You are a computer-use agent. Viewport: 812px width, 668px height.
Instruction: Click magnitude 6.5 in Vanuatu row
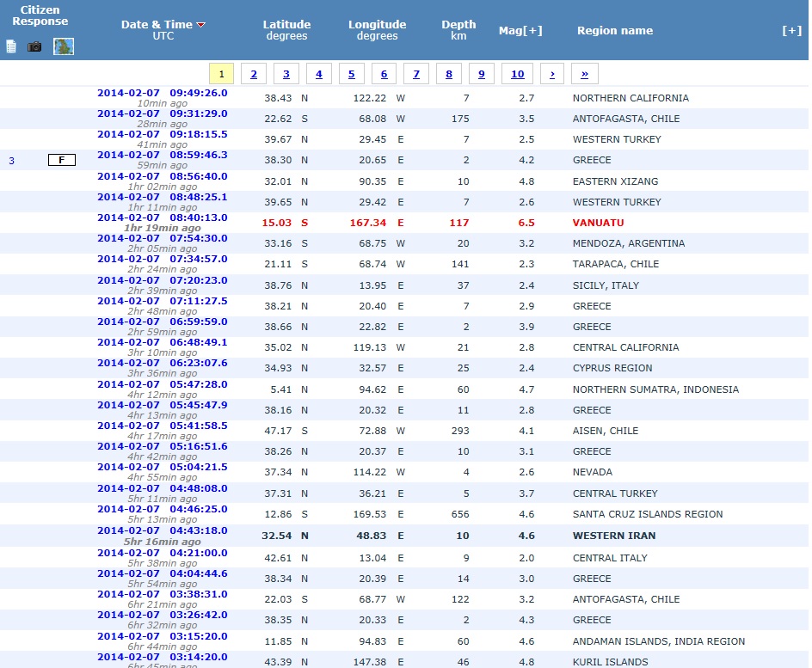[526, 223]
